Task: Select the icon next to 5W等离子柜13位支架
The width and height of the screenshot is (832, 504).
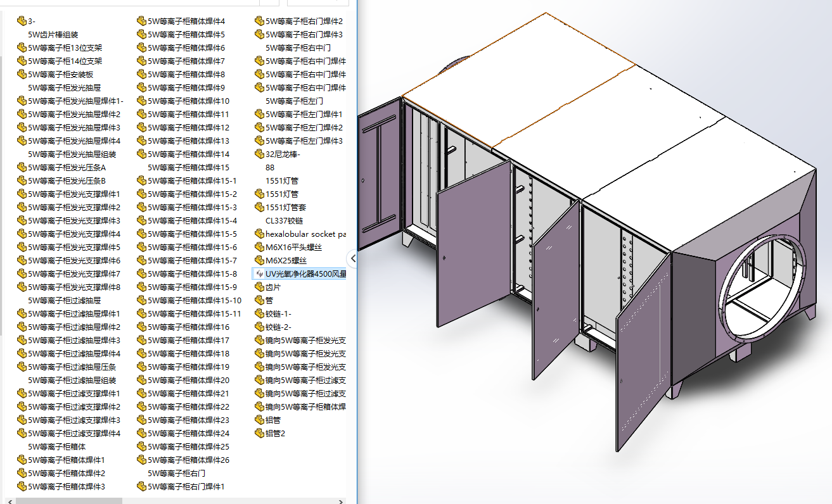Action: pyautogui.click(x=22, y=47)
